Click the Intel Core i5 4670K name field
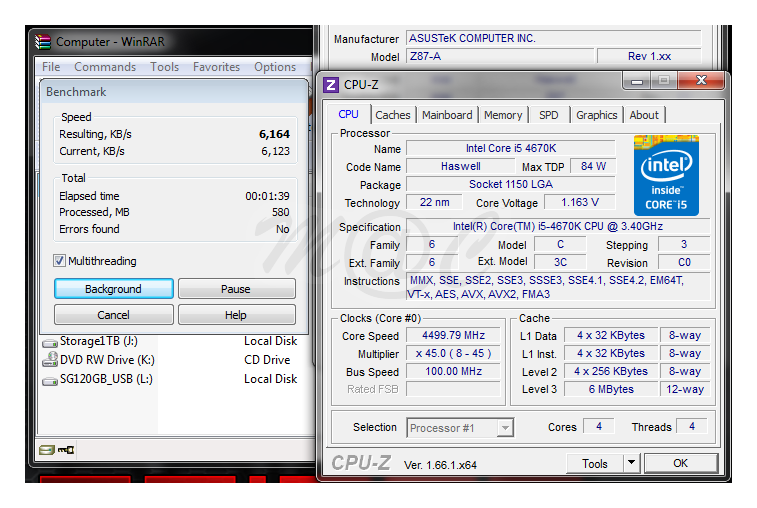The width and height of the screenshot is (757, 508). click(511, 148)
